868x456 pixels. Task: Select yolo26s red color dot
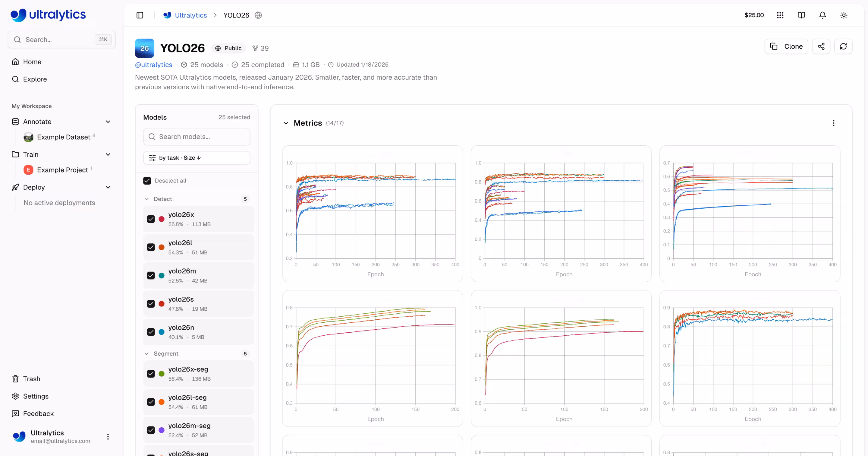click(162, 304)
